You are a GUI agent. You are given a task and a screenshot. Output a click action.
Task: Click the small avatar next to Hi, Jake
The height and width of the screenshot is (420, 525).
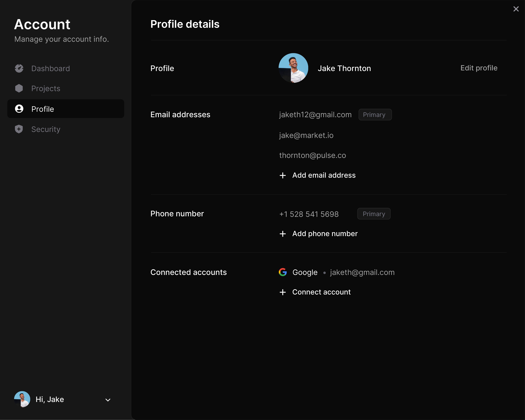pos(22,399)
